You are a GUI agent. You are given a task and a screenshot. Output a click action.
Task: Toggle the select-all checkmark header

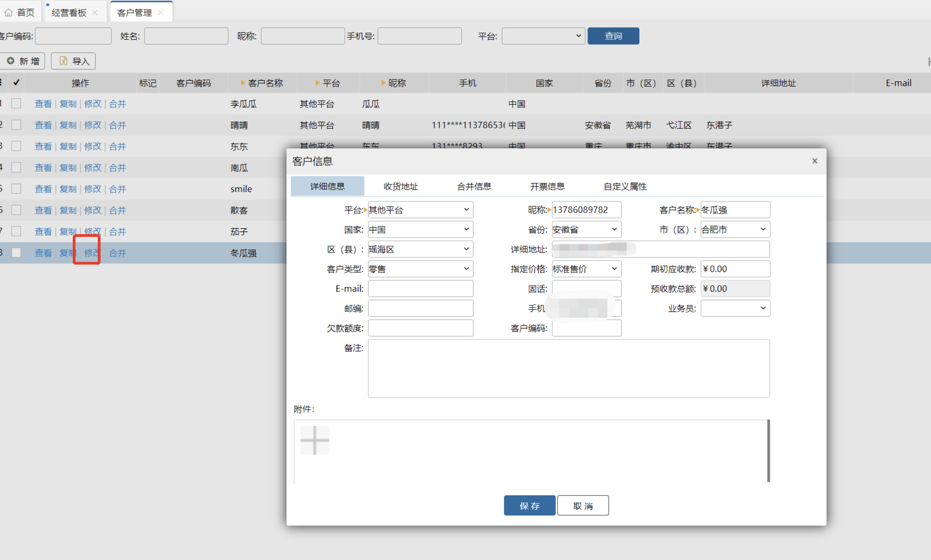pyautogui.click(x=16, y=82)
